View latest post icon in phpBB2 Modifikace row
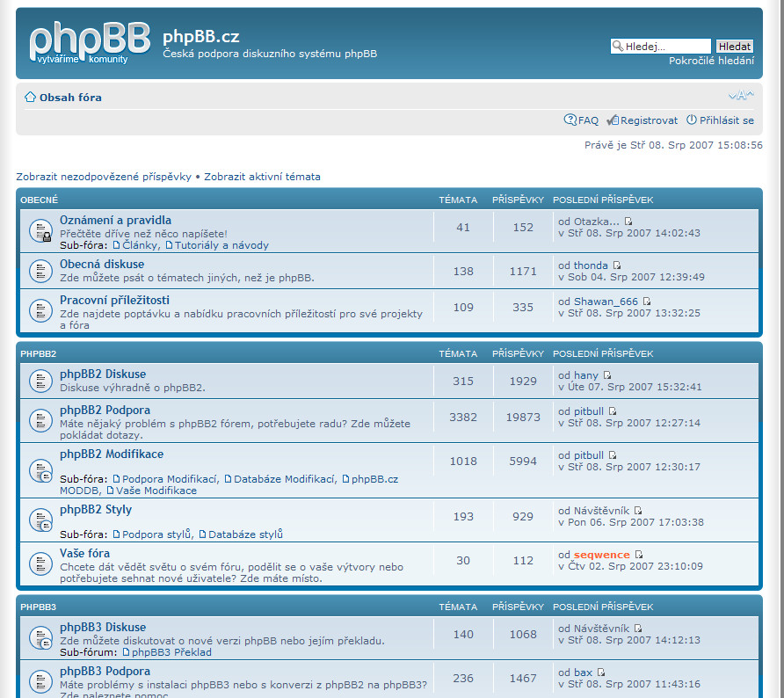 tap(613, 455)
